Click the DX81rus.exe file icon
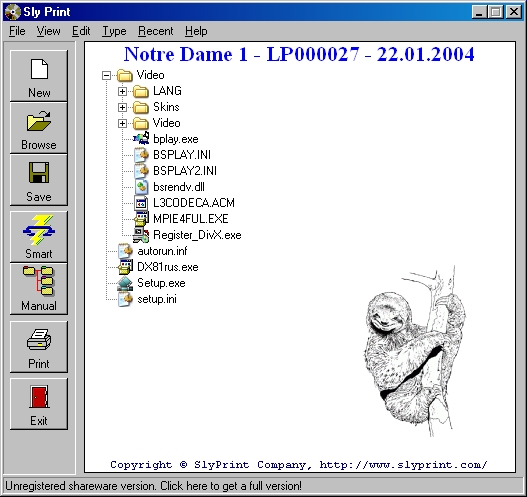The image size is (527, 497). (x=125, y=267)
